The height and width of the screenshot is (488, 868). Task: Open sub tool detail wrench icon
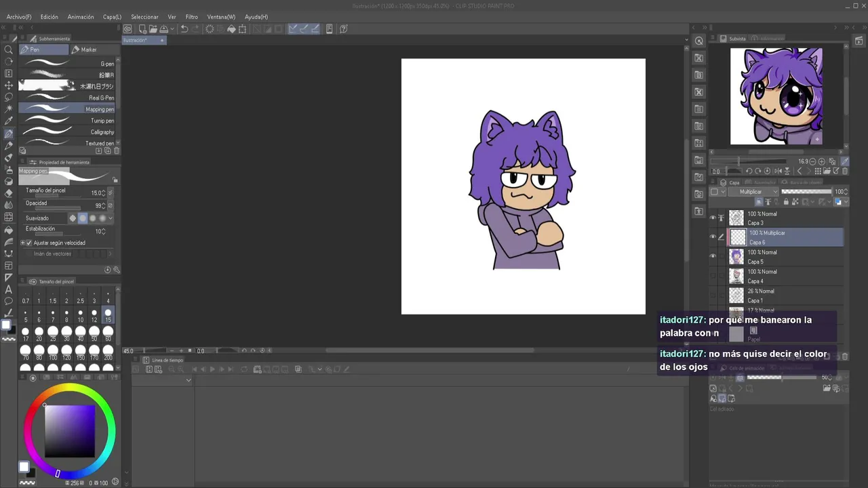tap(116, 270)
